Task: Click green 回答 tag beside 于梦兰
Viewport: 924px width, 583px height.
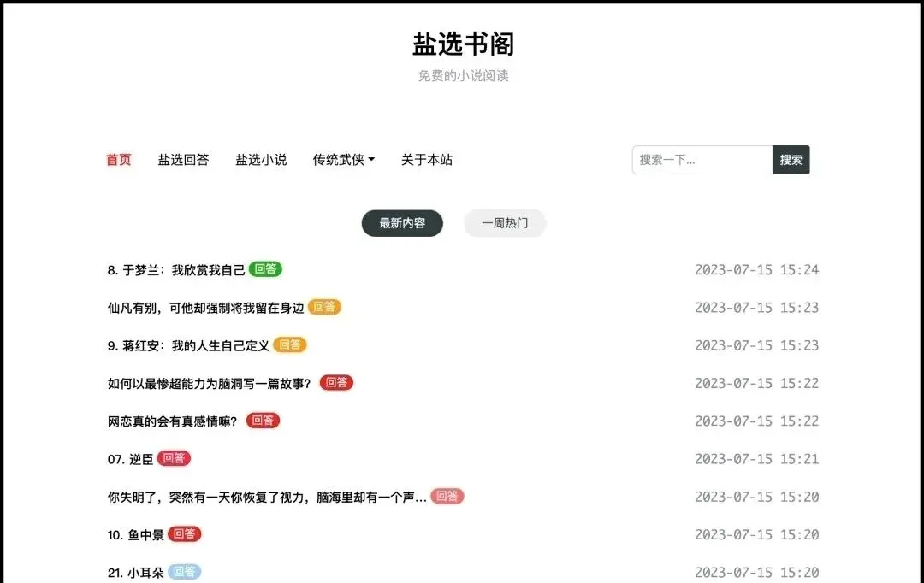Action: click(265, 269)
